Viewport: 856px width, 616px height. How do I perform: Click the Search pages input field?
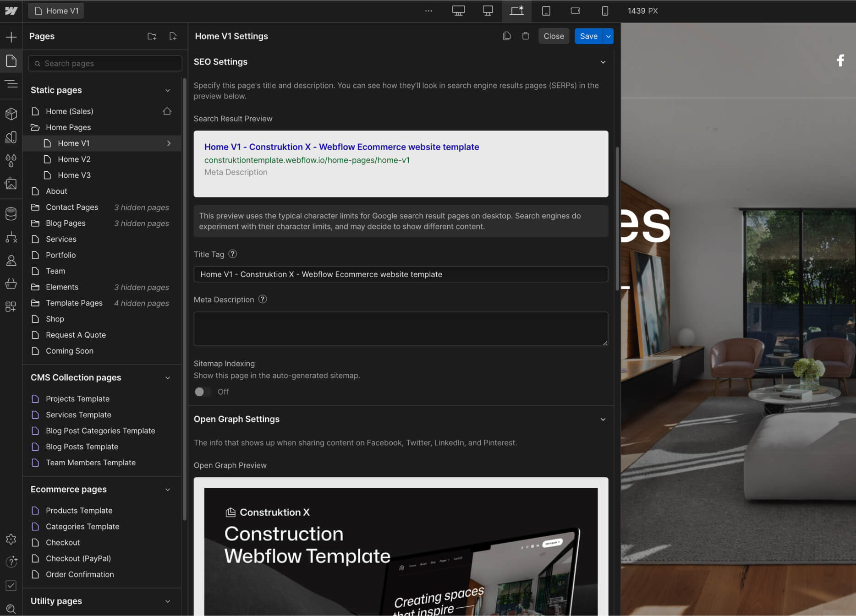[x=104, y=63]
